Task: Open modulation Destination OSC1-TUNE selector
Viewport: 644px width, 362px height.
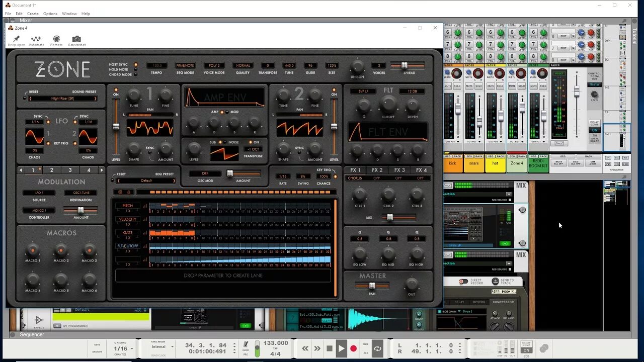Action: (x=80, y=193)
